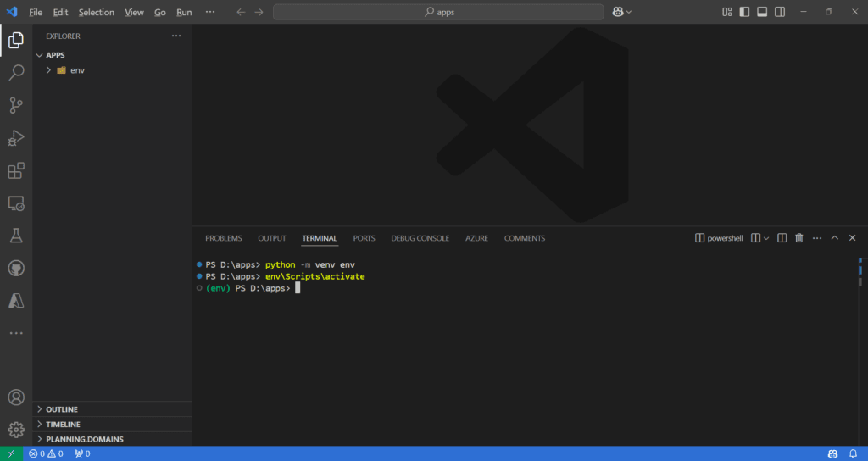Switch to the PORTS tab
This screenshot has height=461, width=868.
coord(364,238)
